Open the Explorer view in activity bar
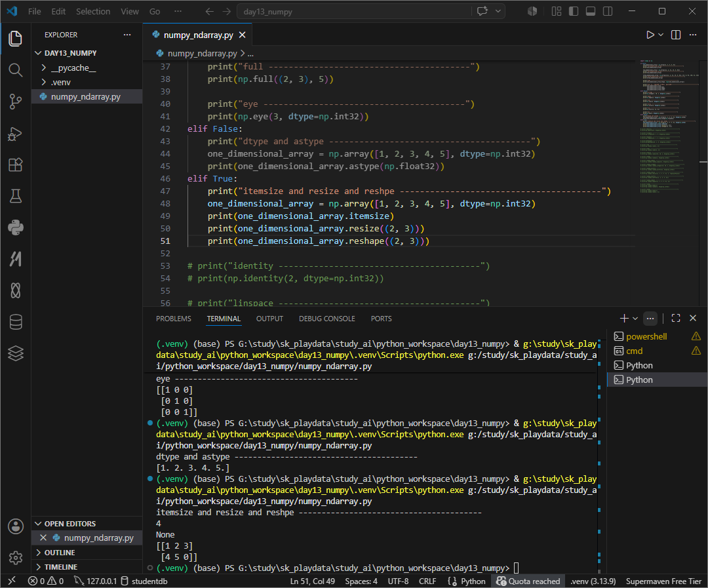 [15, 39]
